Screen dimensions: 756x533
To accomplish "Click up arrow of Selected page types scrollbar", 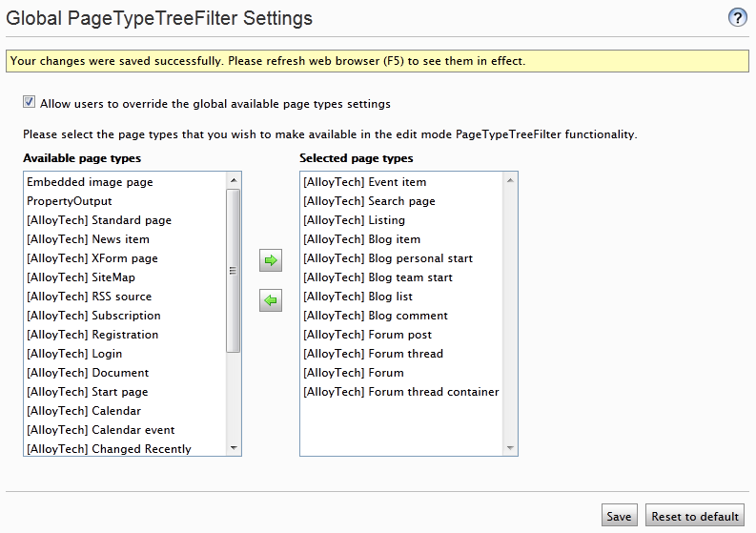I will pyautogui.click(x=510, y=180).
